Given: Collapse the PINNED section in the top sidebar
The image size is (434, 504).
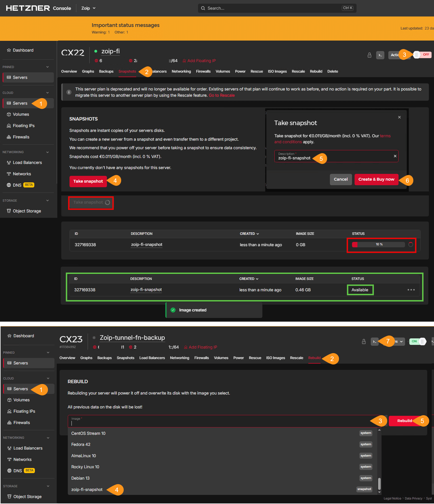Looking at the screenshot, I should coord(47,67).
